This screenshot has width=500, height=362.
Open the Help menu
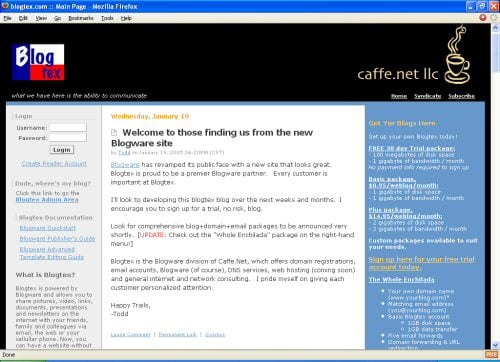point(126,18)
